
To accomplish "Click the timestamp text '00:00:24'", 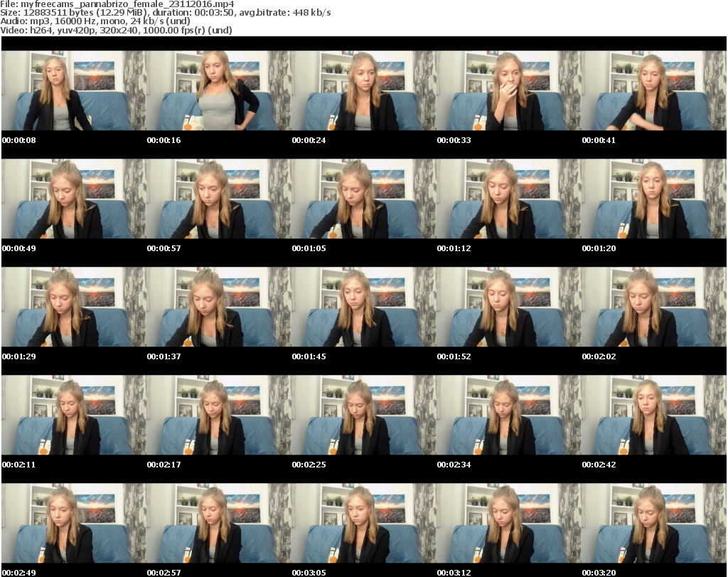I will [x=309, y=140].
